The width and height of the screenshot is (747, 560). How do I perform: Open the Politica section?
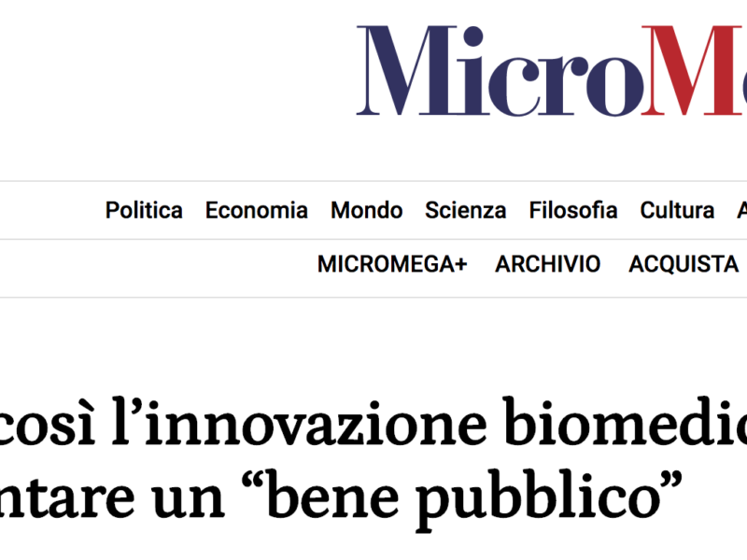coord(144,210)
